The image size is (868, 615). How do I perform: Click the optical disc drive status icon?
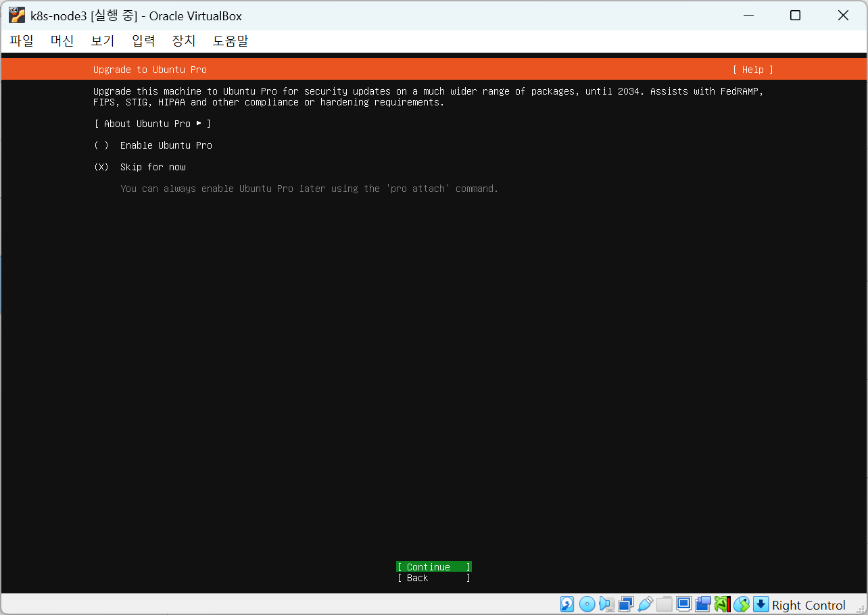tap(587, 604)
